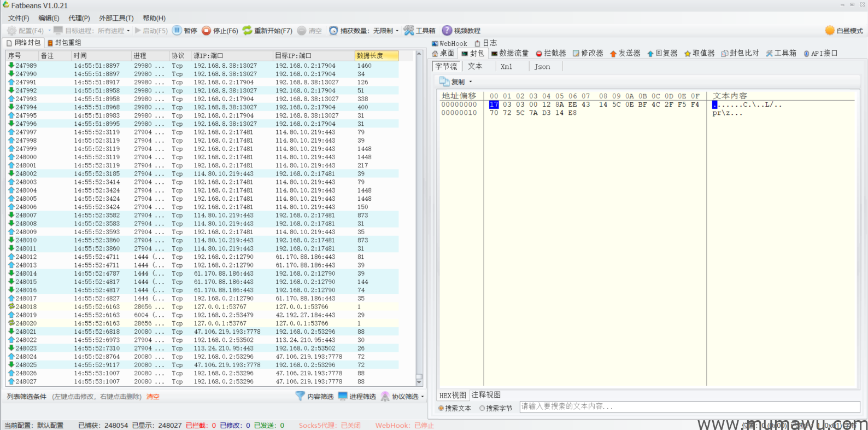The height and width of the screenshot is (430, 868).
Task: Switch to the comment view (注释视图) button
Action: tap(486, 395)
